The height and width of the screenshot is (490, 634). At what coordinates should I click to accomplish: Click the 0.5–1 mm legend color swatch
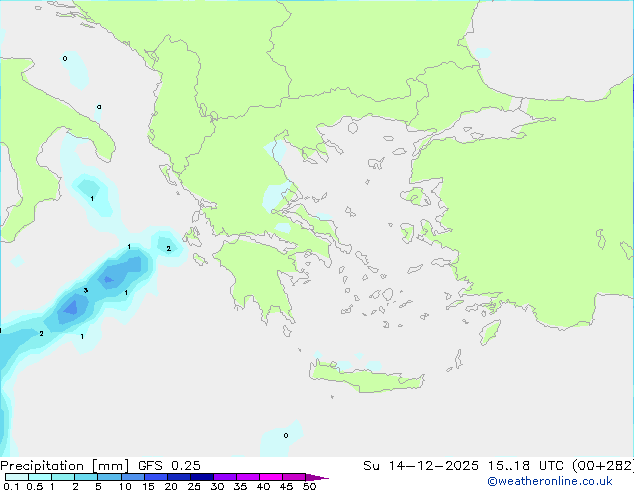(x=40, y=477)
